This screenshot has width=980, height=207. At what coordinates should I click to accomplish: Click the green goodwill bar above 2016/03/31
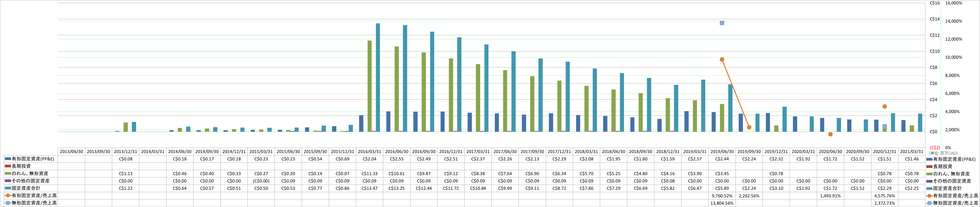click(x=370, y=86)
